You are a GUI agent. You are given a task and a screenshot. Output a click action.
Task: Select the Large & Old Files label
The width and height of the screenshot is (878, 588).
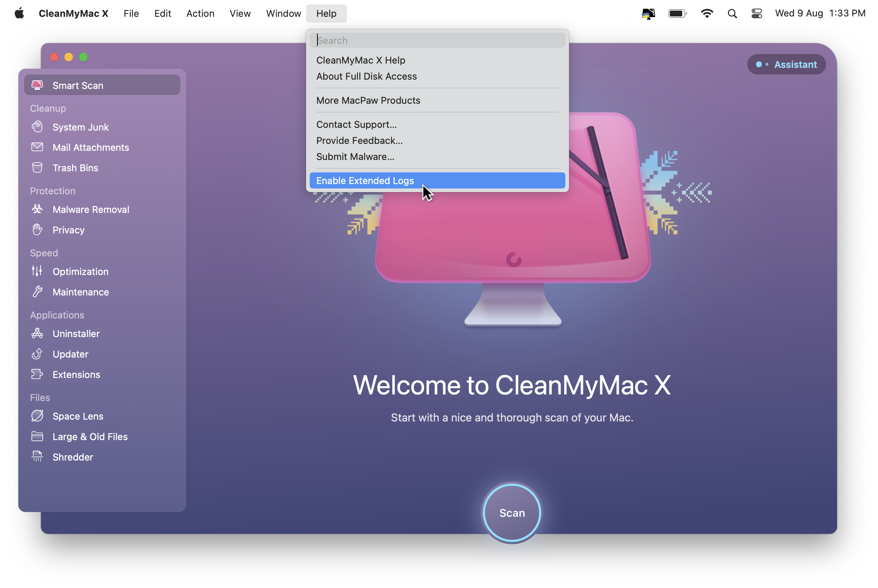[x=90, y=436]
